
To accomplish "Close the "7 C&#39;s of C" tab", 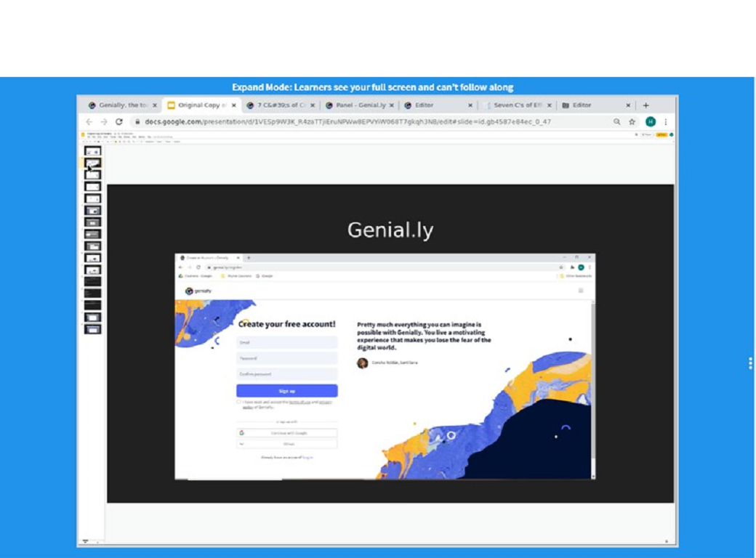I will pyautogui.click(x=313, y=105).
